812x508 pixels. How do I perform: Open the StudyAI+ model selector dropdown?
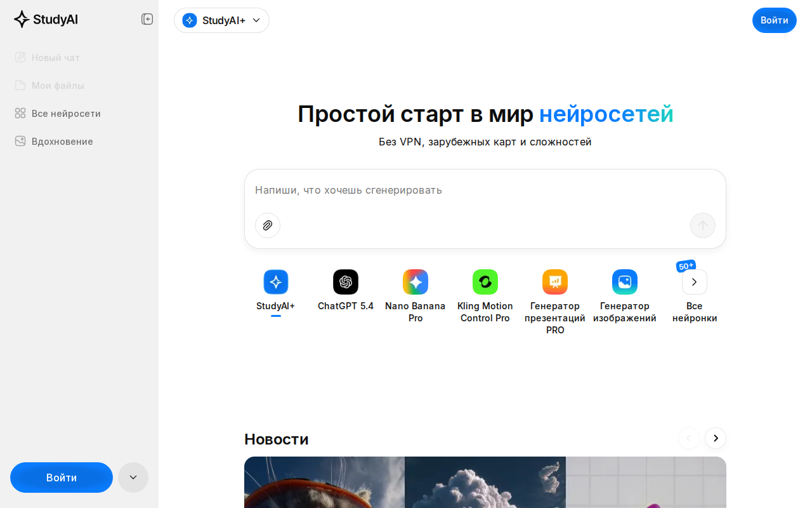point(221,20)
